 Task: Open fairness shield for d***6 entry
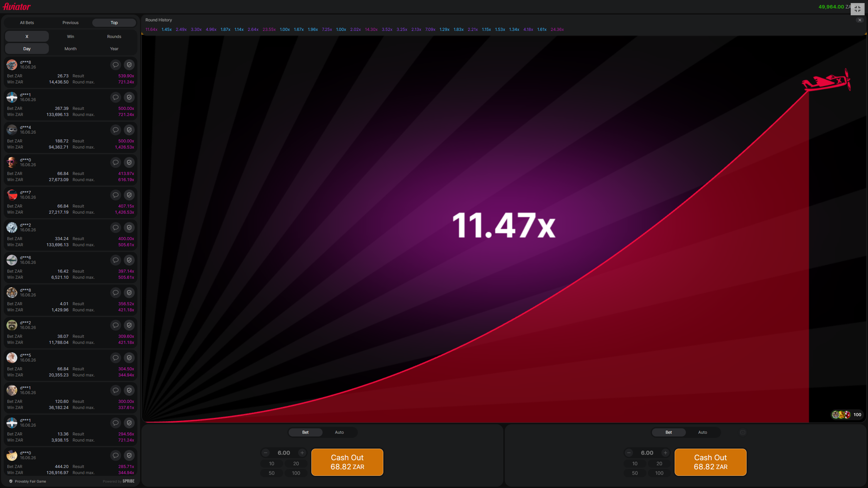coord(129,260)
